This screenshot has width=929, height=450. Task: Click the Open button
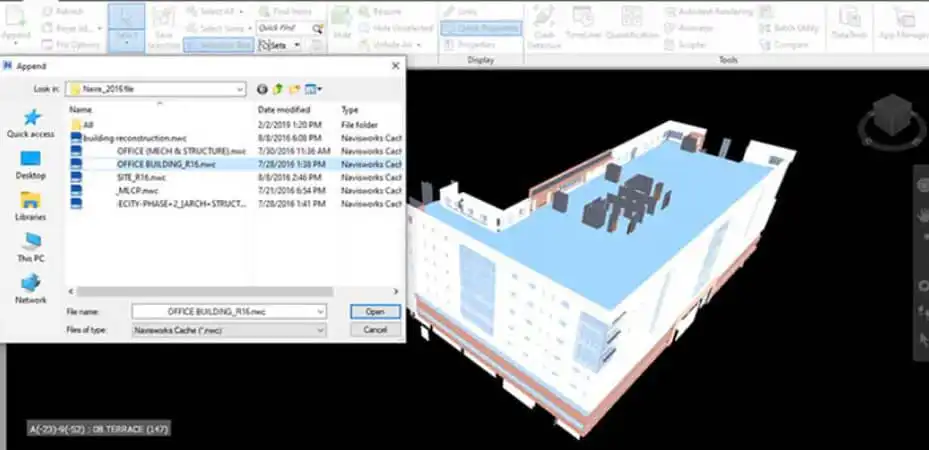(x=375, y=311)
